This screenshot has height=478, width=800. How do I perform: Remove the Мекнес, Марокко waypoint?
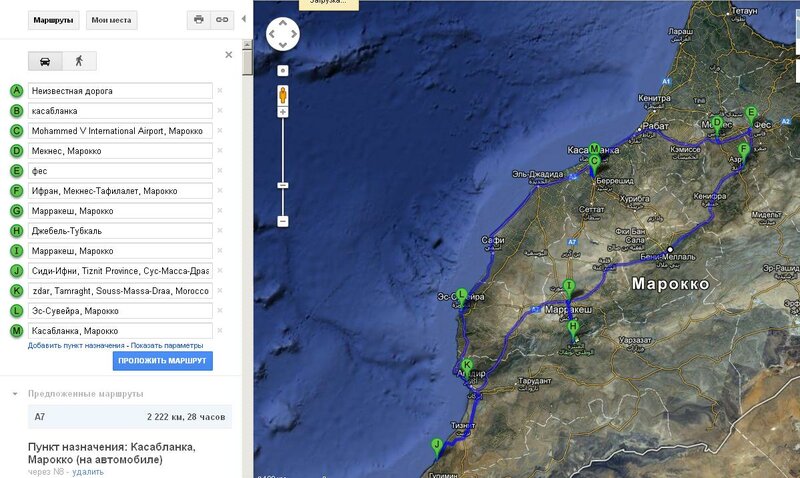coord(220,151)
